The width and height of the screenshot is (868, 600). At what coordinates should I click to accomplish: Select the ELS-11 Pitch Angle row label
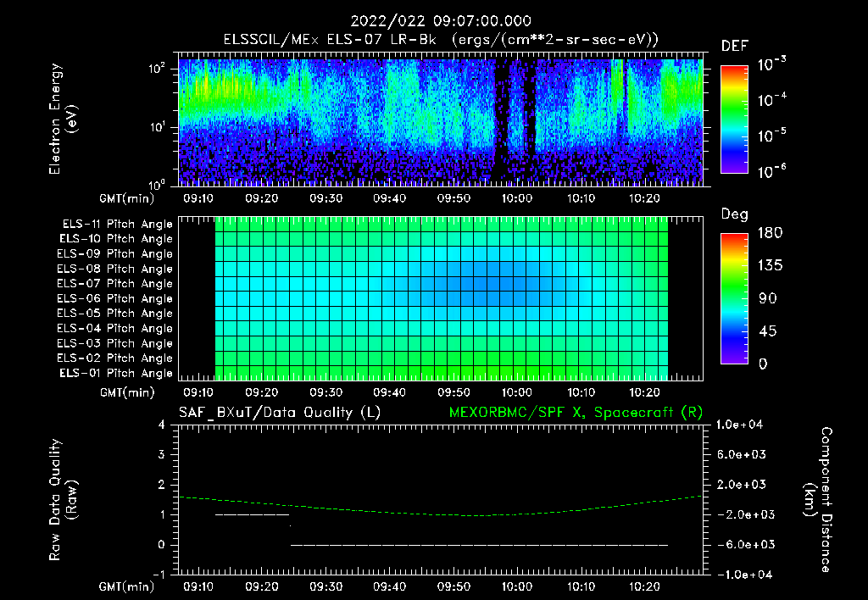(117, 225)
